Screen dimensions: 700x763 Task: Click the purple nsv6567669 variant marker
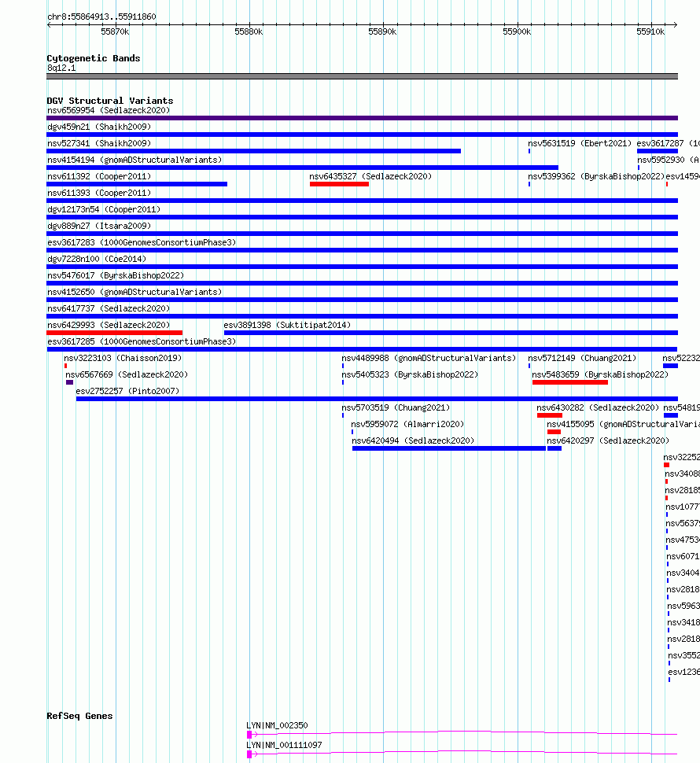point(69,382)
